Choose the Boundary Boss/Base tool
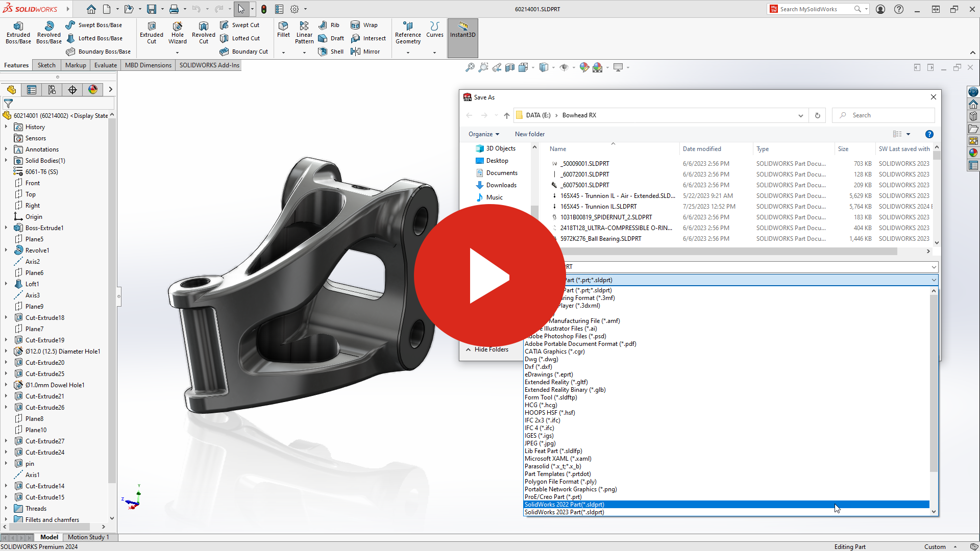 coord(99,52)
